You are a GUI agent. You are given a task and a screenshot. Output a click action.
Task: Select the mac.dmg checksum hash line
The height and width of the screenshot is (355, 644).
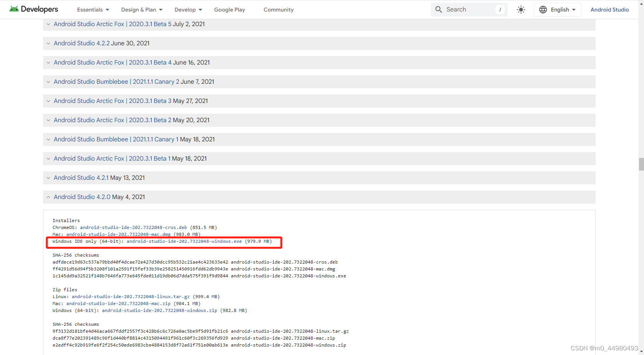[194, 269]
